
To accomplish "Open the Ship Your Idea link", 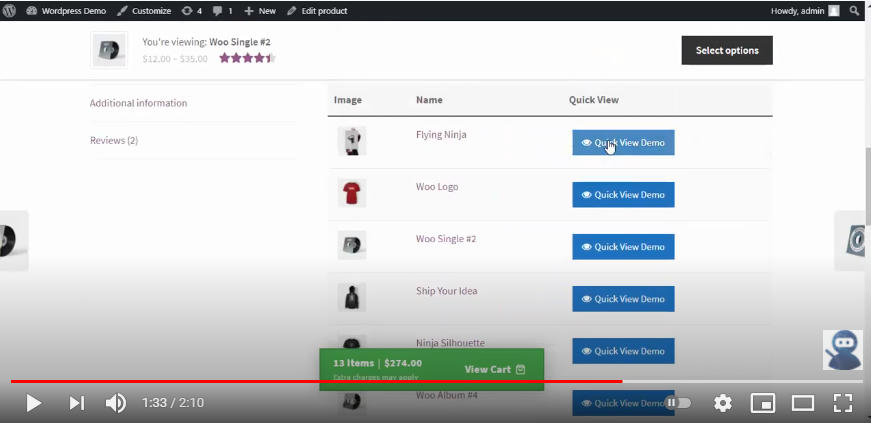I will pyautogui.click(x=447, y=291).
